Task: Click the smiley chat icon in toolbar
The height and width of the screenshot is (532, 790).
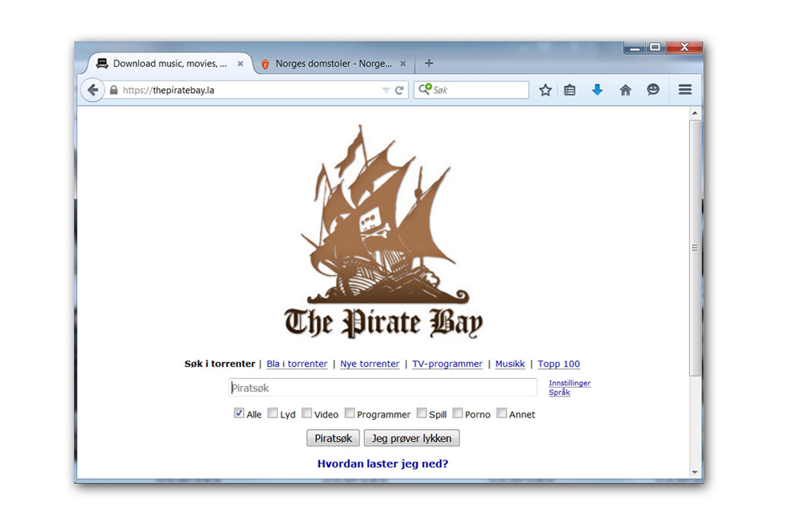Action: pos(653,90)
